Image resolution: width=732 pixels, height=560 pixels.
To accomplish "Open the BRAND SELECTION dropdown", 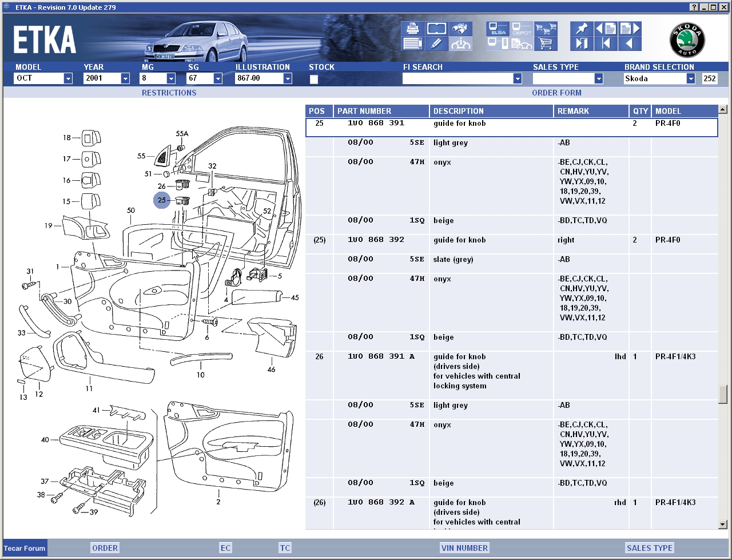I will tap(690, 78).
